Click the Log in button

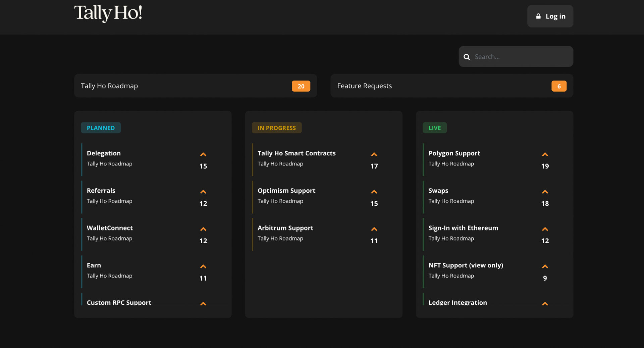tap(550, 16)
